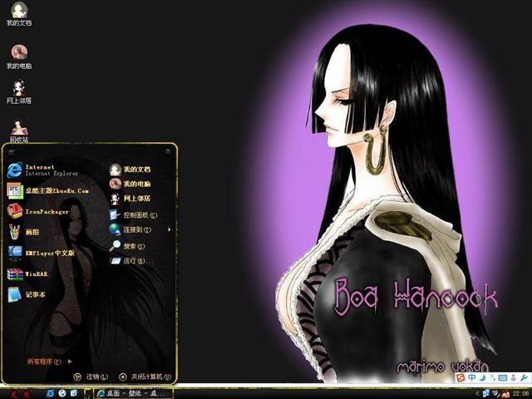Open 运行(R)... run dialog

(x=131, y=260)
